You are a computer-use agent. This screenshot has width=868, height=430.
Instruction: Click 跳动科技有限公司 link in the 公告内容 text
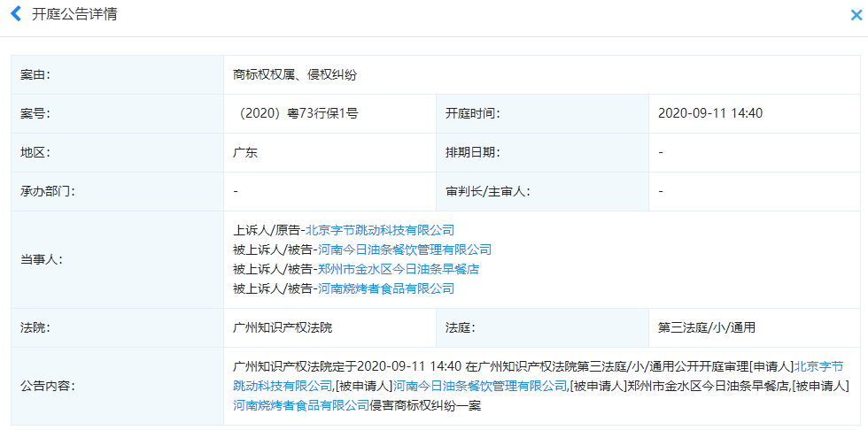point(283,386)
